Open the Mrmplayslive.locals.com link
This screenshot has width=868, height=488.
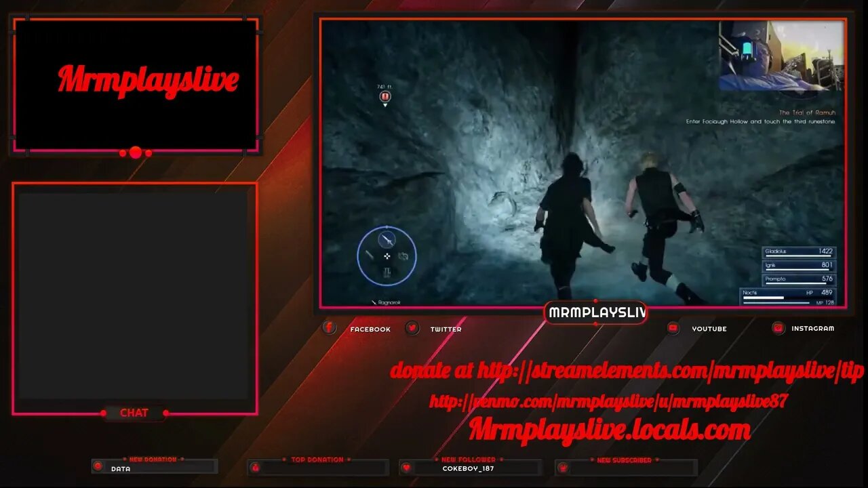(610, 430)
